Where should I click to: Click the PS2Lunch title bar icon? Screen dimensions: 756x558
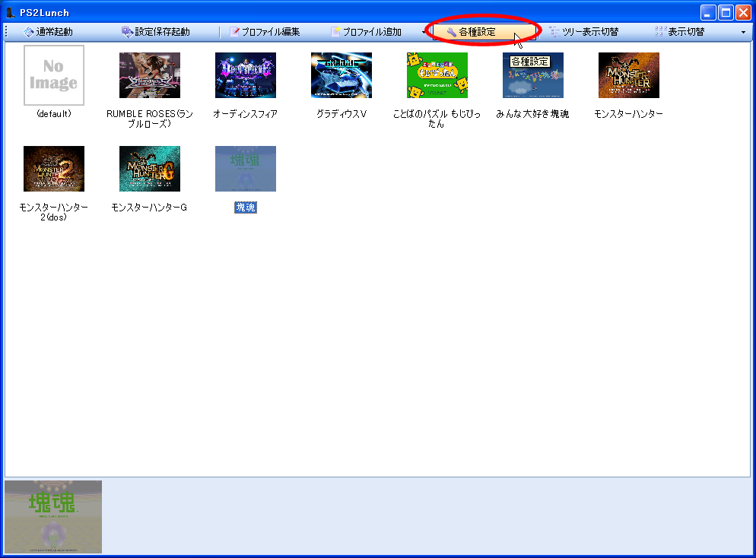click(10, 12)
